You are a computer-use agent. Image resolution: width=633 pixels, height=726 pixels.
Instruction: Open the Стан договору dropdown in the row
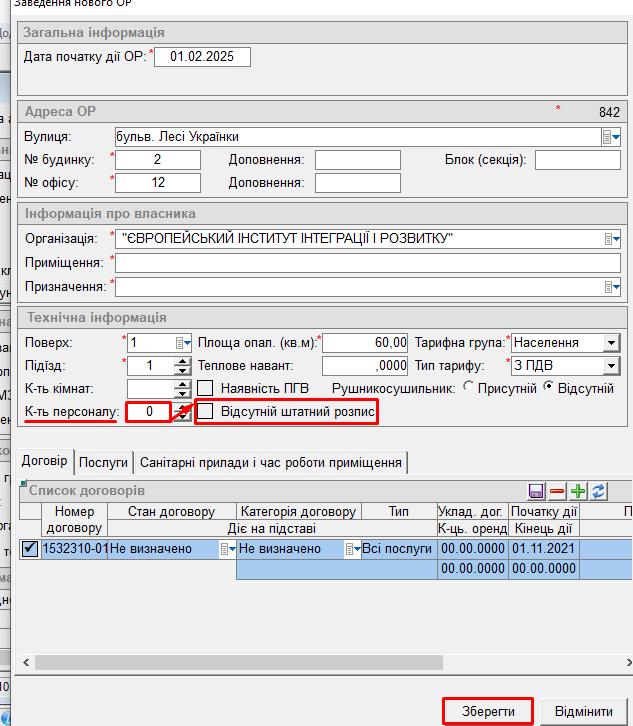point(229,549)
